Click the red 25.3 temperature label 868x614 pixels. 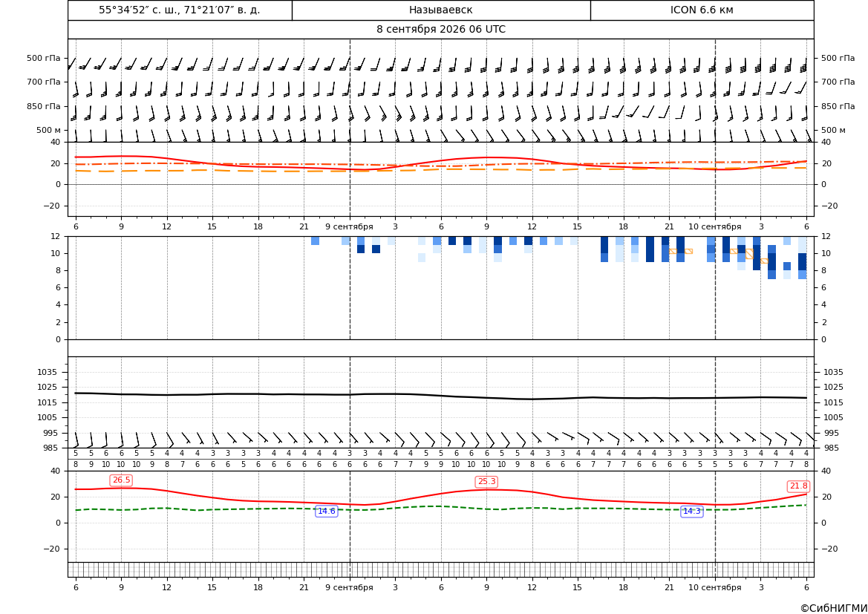click(486, 482)
